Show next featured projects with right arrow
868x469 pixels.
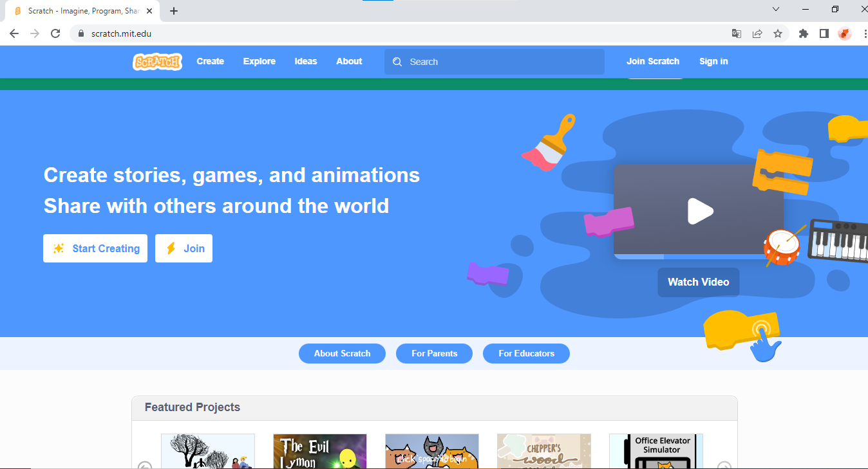pos(724,466)
